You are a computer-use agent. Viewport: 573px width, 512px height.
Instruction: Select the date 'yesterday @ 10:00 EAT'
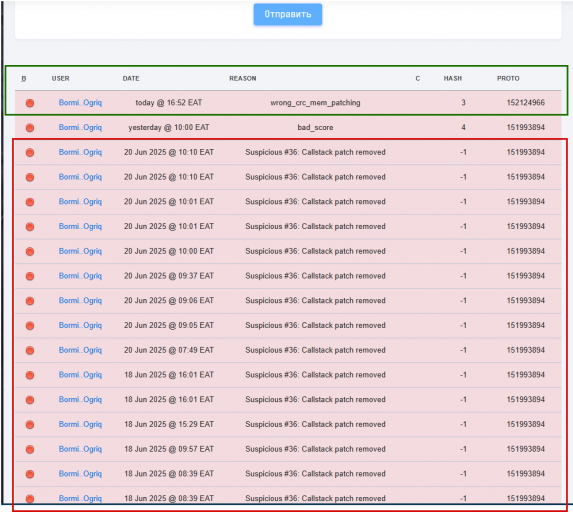[x=169, y=128]
